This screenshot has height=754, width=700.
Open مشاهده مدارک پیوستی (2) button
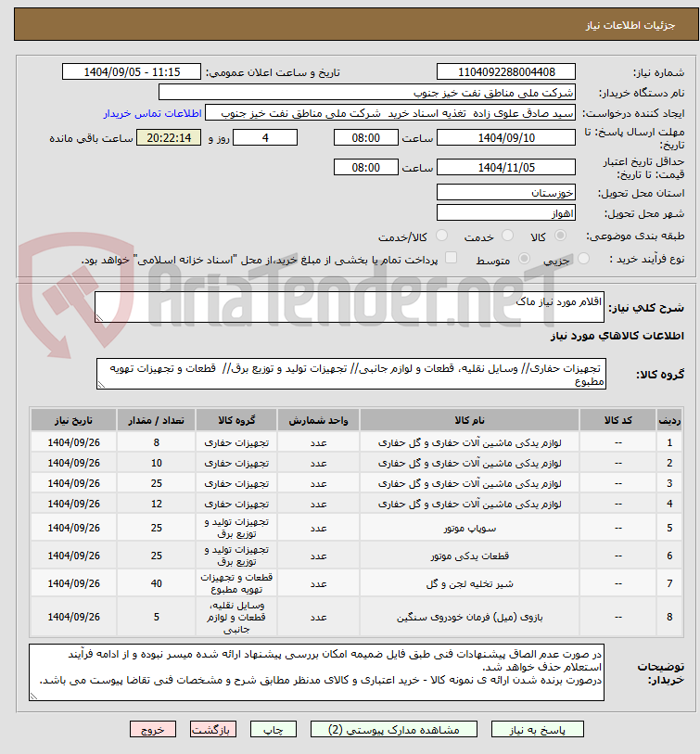[x=394, y=729]
